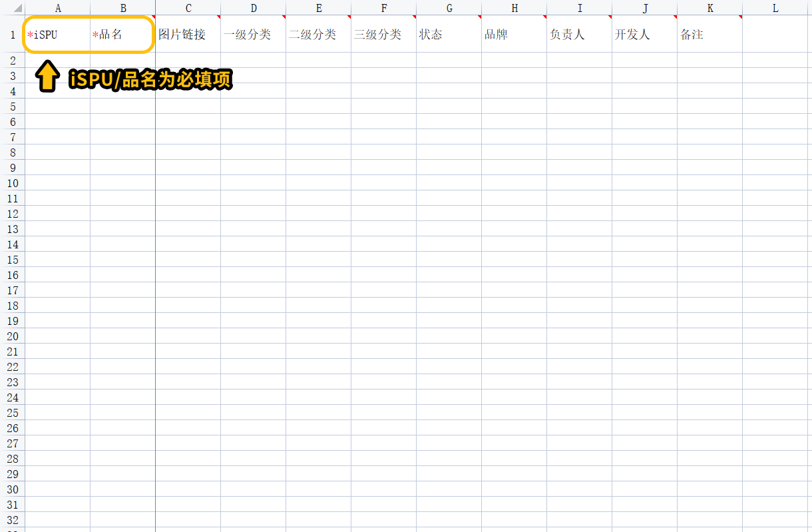This screenshot has width=812, height=532.
Task: Select the 负责人 header cell
Action: click(580, 35)
